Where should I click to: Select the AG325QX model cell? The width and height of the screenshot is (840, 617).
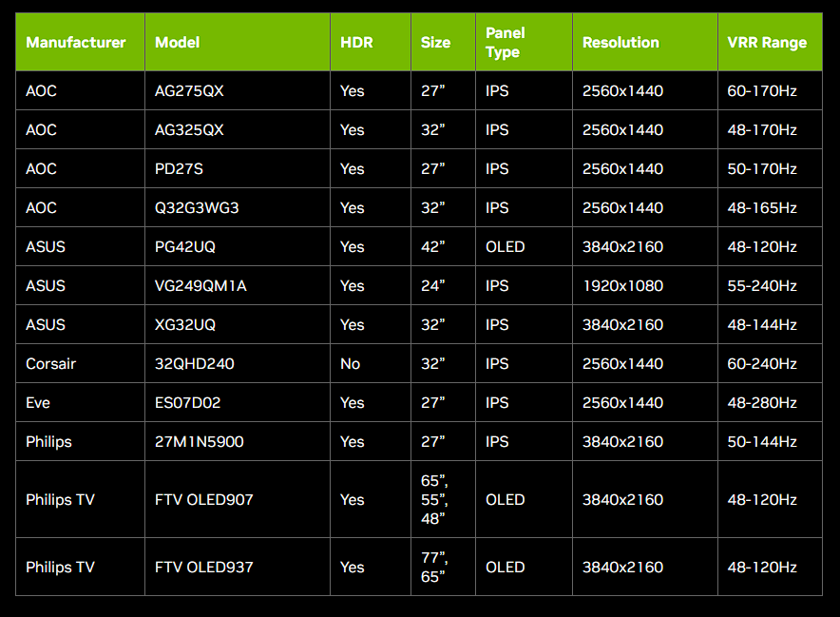click(238, 129)
